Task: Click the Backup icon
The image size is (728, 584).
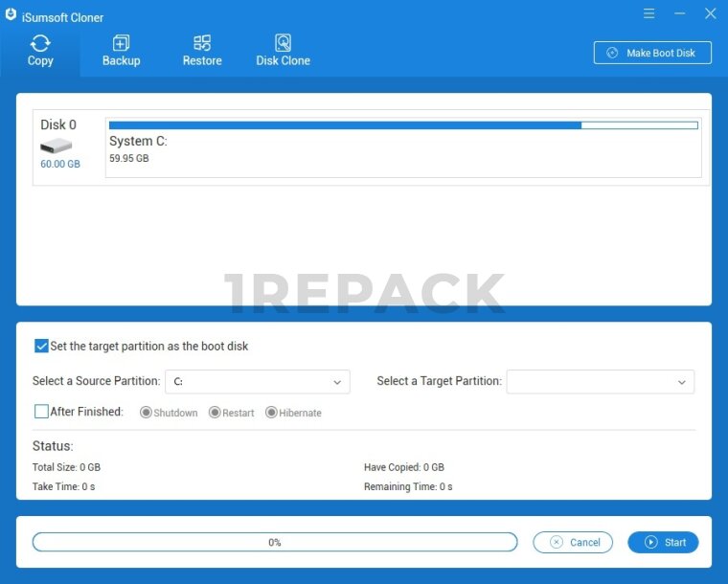Action: [x=121, y=43]
